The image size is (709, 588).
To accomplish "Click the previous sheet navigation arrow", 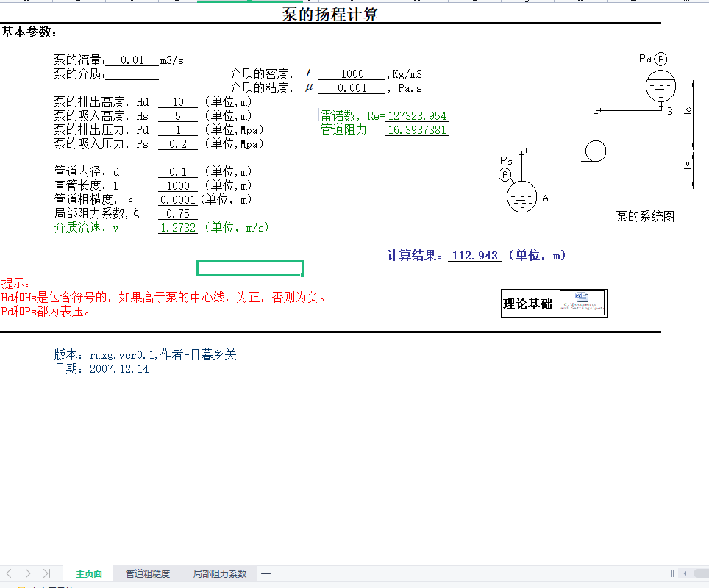I will coord(10,573).
